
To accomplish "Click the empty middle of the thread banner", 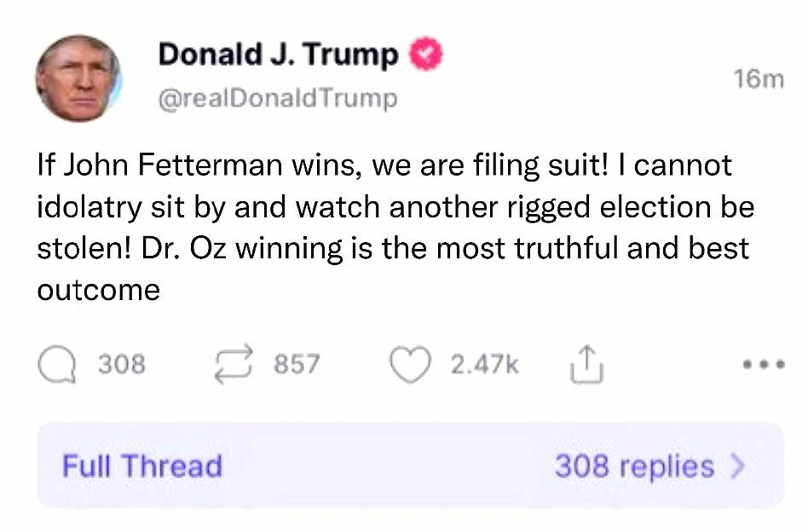I will (388, 466).
